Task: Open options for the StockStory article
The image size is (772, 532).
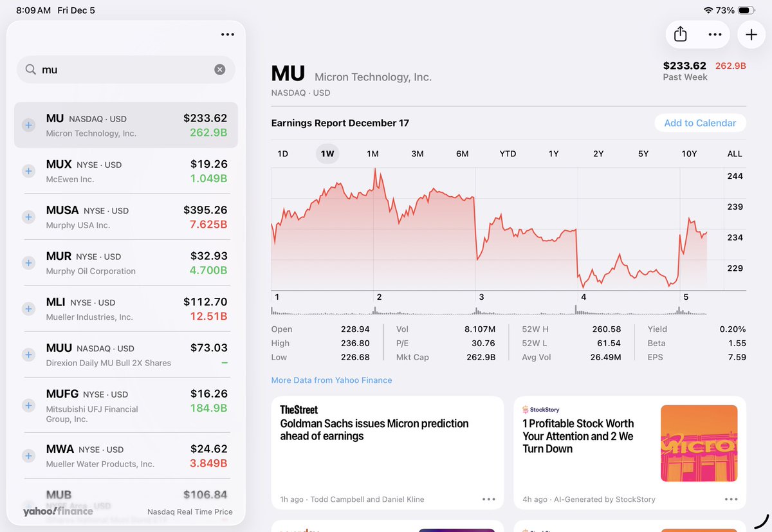Action: [731, 499]
